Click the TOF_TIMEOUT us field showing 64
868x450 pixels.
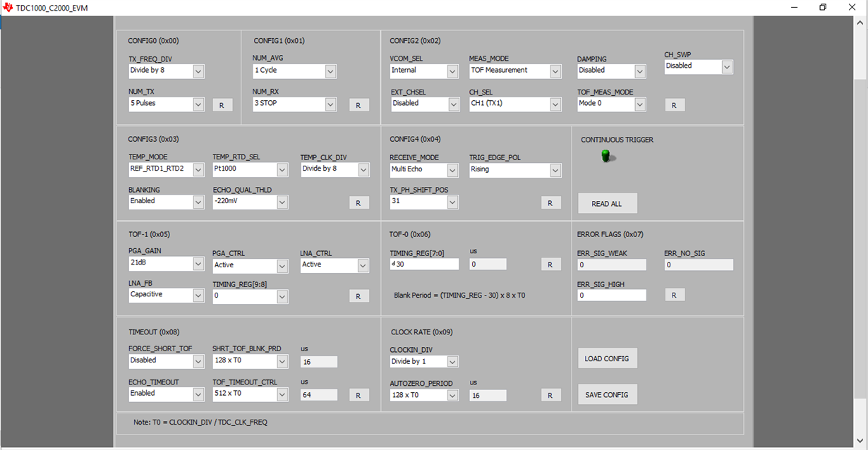point(319,394)
